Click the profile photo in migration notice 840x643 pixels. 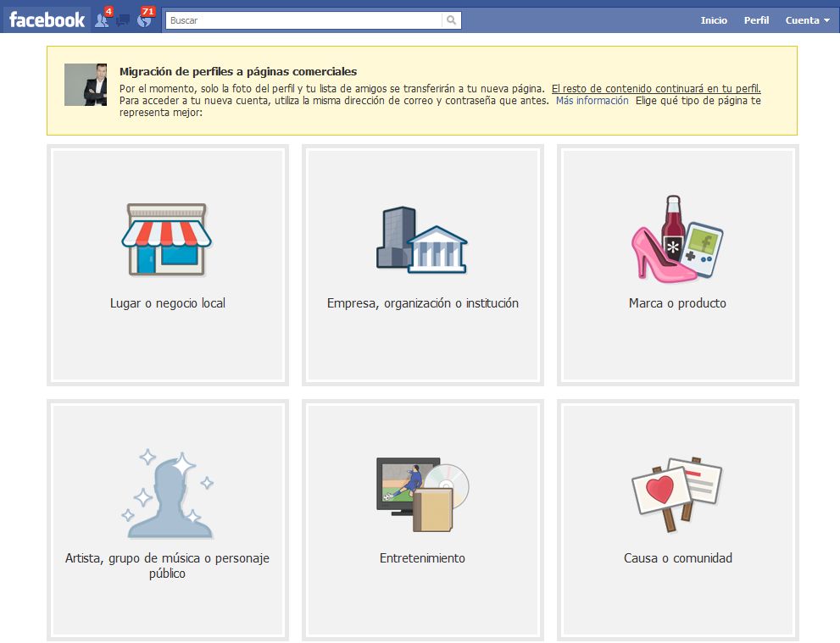pyautogui.click(x=85, y=85)
